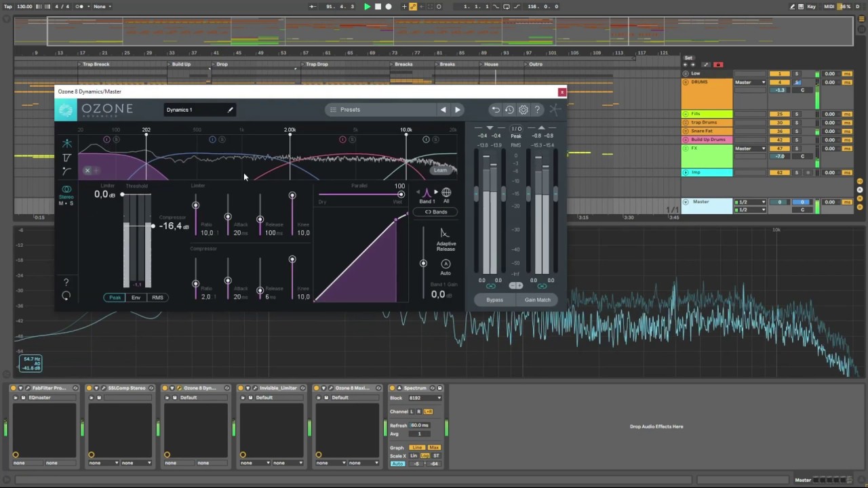868x488 pixels.
Task: Solo the Low track
Action: click(797, 74)
